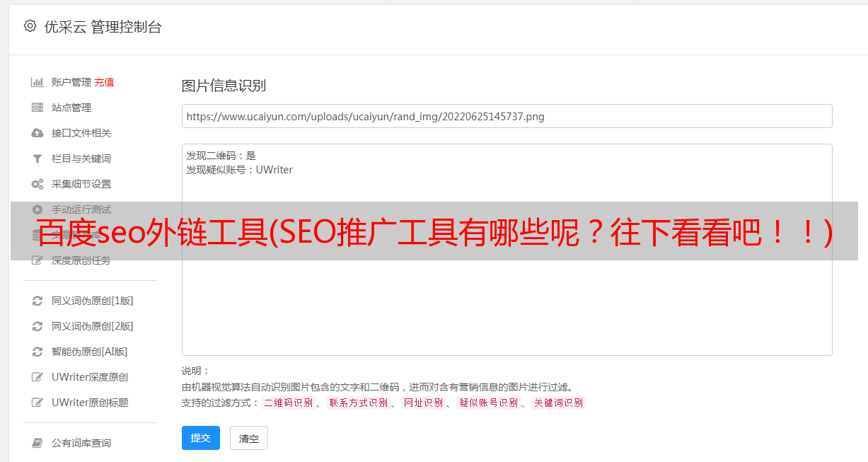The height and width of the screenshot is (462, 868).
Task: Open the 站点管理 sidebar menu
Action: pyautogui.click(x=71, y=108)
